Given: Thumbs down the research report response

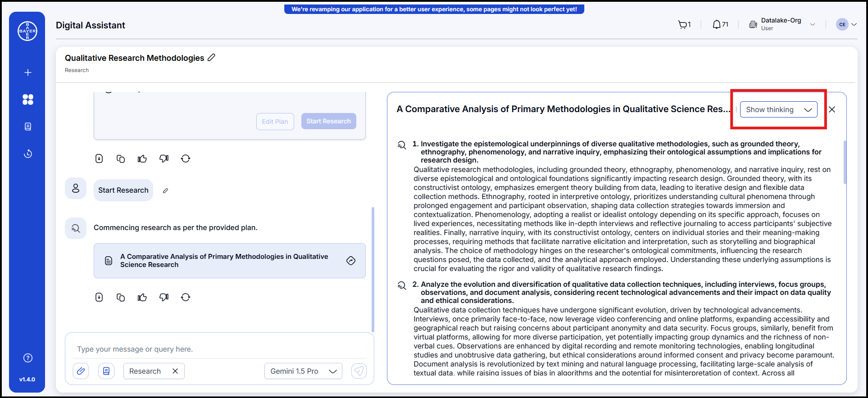Looking at the screenshot, I should 164,297.
